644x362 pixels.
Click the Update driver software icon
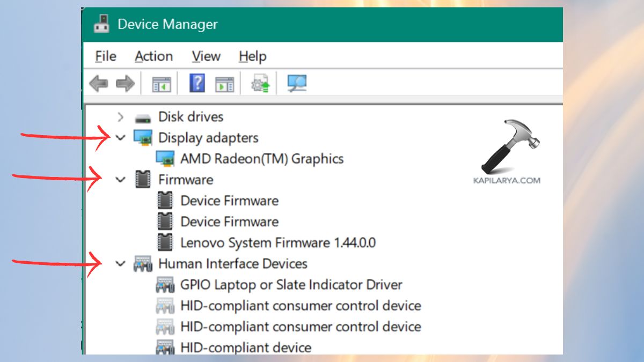click(259, 83)
